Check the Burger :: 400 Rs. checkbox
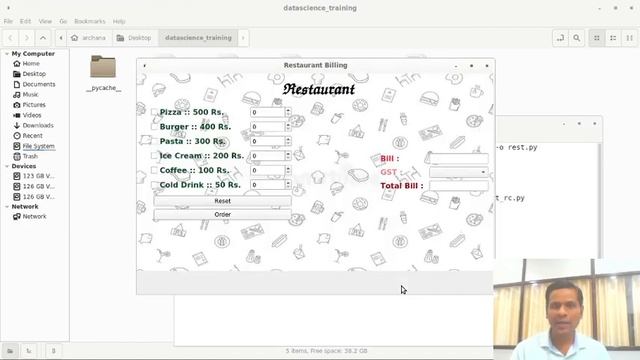640x360 pixels. [154, 127]
